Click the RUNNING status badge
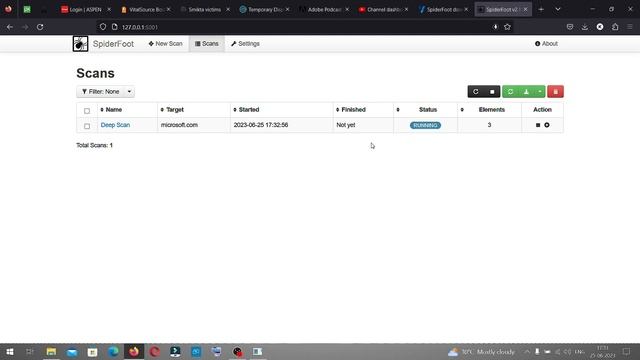This screenshot has height=360, width=640. click(425, 125)
